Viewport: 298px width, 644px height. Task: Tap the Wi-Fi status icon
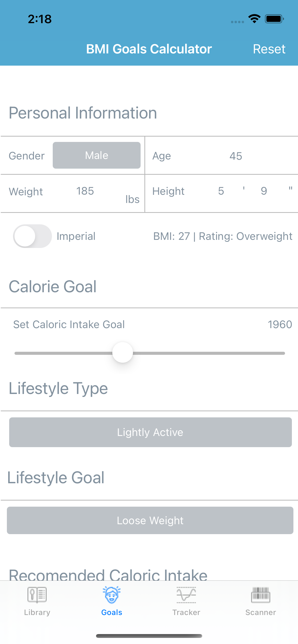click(254, 19)
